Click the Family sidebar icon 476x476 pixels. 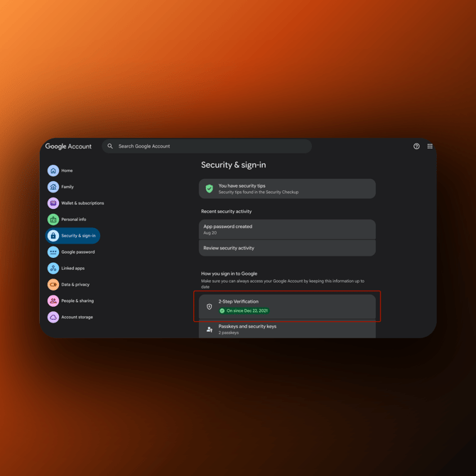[x=53, y=187]
